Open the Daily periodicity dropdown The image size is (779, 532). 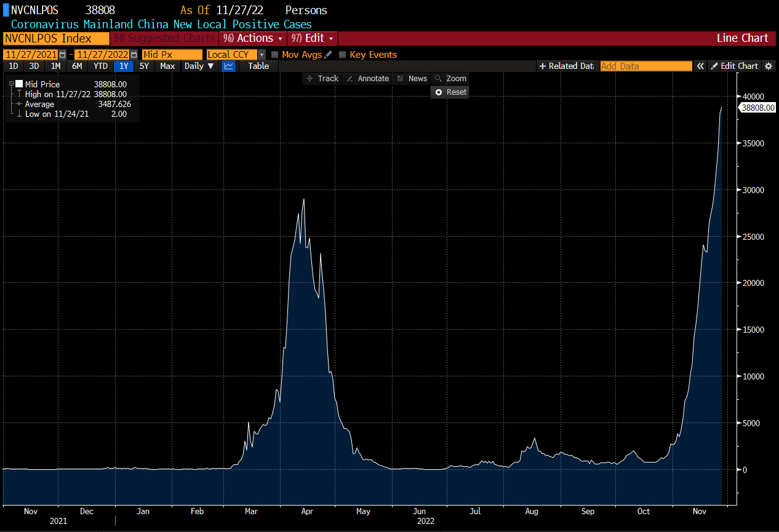coord(199,66)
